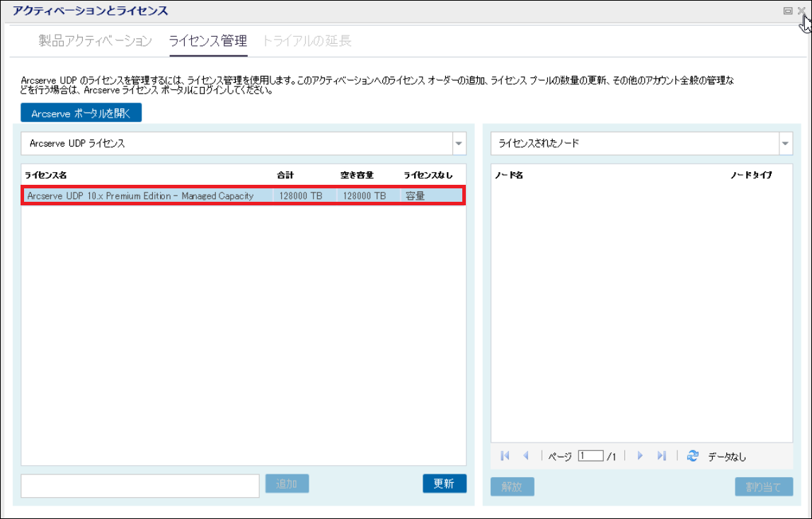Expand the ライセンスされたノード dropdown

tap(785, 144)
